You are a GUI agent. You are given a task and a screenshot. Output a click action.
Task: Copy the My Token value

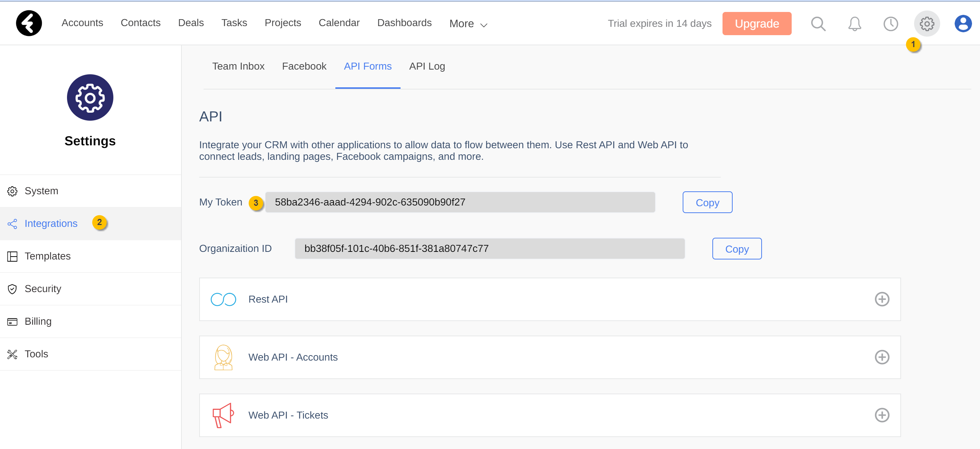[707, 202]
